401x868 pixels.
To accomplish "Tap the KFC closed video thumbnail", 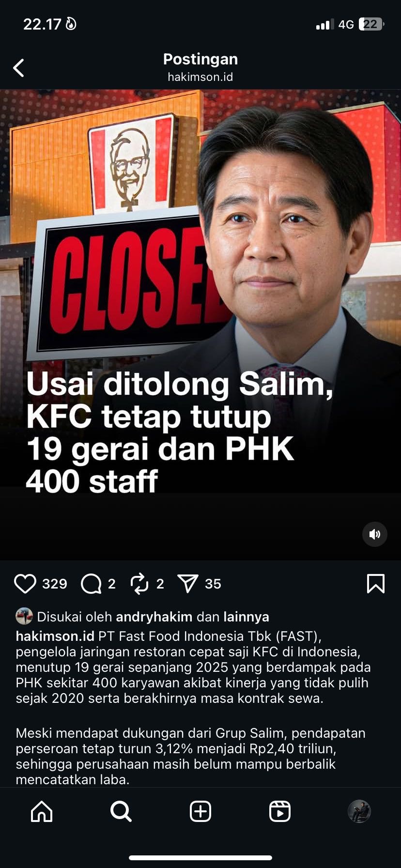I will point(200,325).
